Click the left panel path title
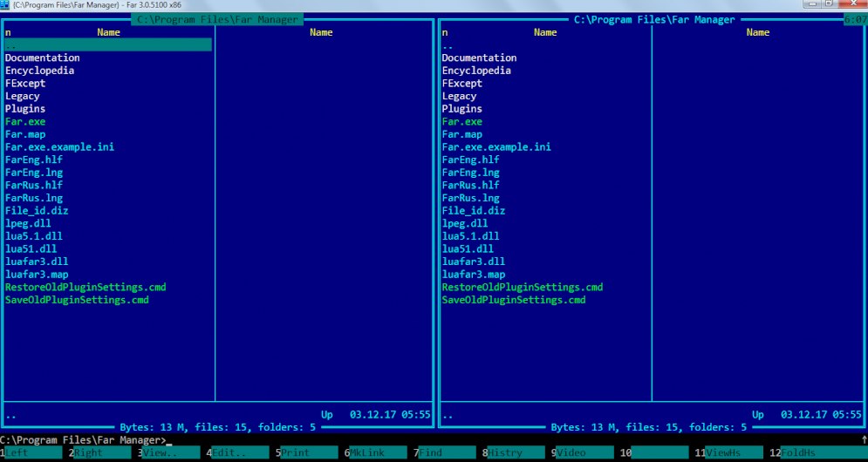This screenshot has width=868, height=462. click(217, 19)
